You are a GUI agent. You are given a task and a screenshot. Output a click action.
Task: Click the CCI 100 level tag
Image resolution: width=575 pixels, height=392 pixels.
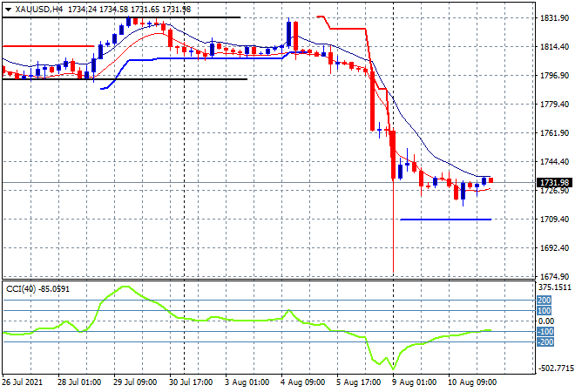[x=545, y=311]
